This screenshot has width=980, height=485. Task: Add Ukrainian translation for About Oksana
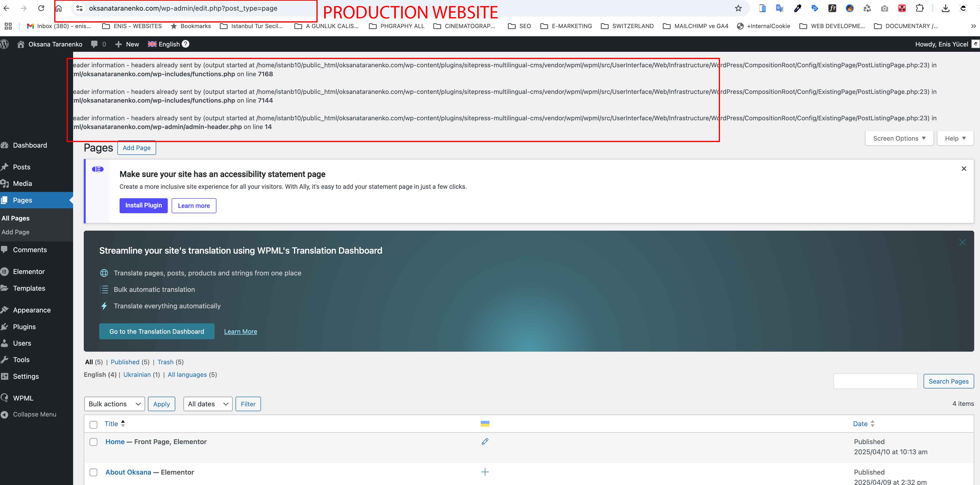click(x=485, y=472)
